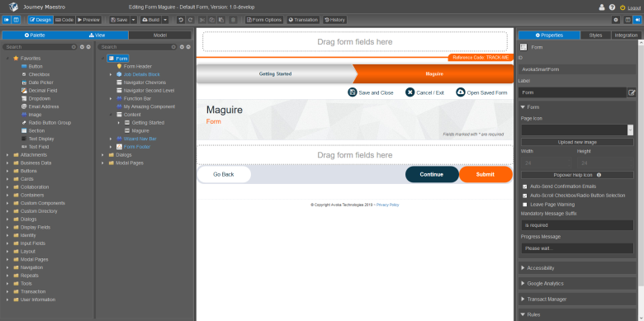The image size is (644, 321).
Task: Expand all in the Palette panel
Action: click(x=82, y=47)
